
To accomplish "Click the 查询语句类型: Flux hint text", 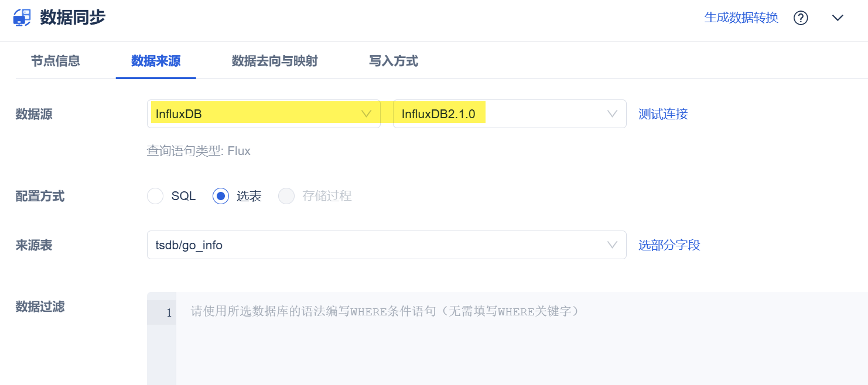I will (x=199, y=151).
